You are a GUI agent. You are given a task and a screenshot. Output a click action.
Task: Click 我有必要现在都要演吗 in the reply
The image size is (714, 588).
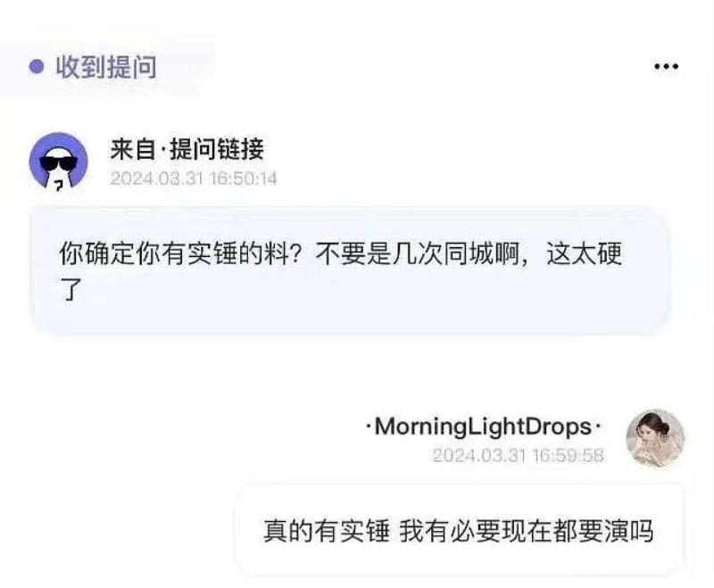pyautogui.click(x=527, y=530)
